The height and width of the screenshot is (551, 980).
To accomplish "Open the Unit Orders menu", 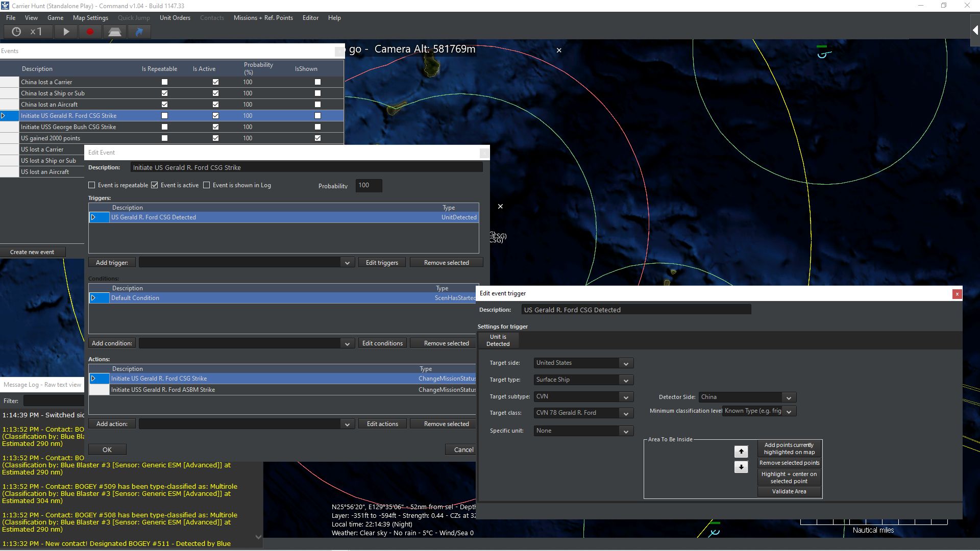I will [x=175, y=18].
